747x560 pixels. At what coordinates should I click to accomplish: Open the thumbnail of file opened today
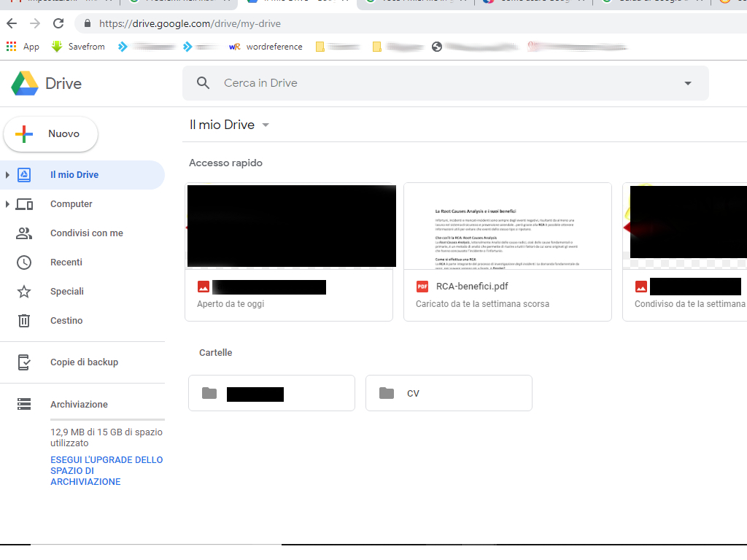(x=292, y=226)
